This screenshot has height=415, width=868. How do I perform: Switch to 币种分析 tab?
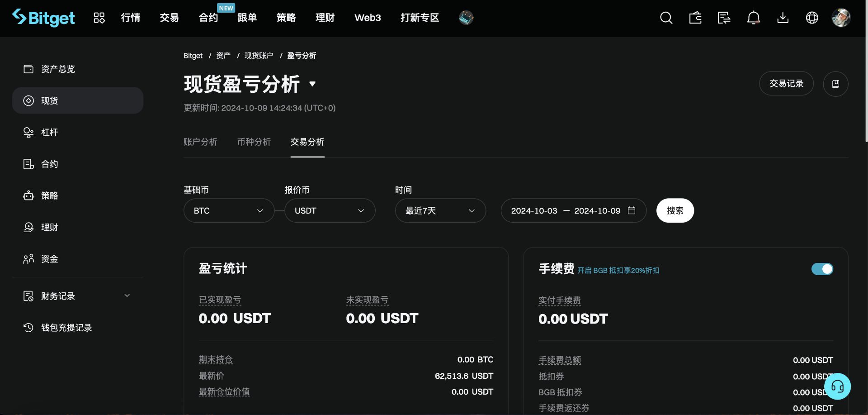tap(254, 142)
